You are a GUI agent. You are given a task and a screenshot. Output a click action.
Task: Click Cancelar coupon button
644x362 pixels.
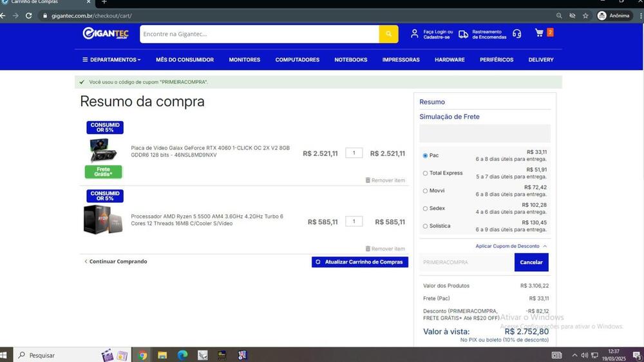pyautogui.click(x=531, y=262)
